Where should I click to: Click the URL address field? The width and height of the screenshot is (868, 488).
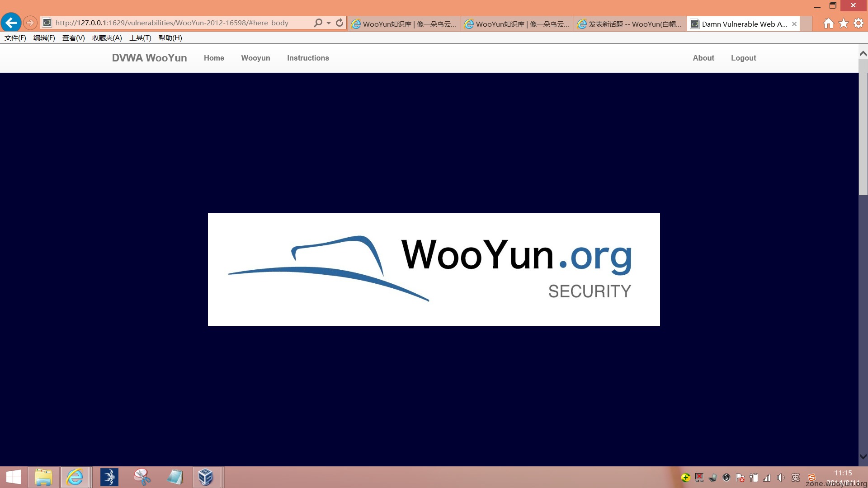coord(181,23)
